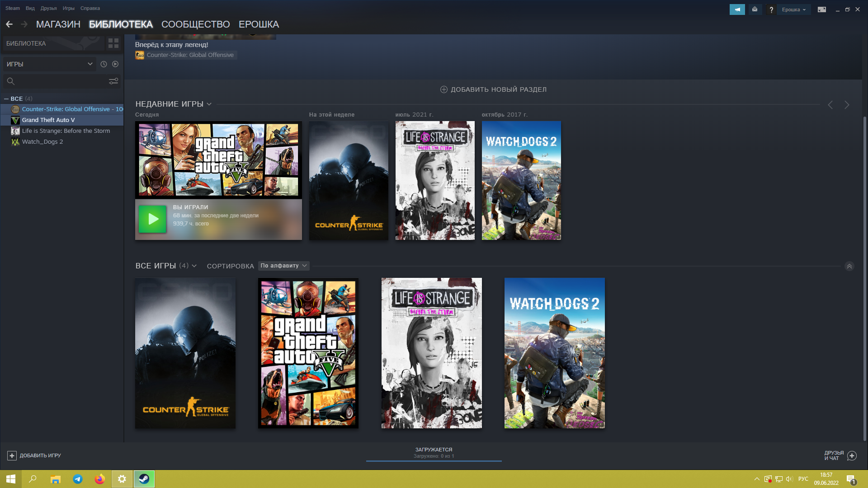
Task: Select Watch_Dogs 2 in sidebar list
Action: (62, 141)
